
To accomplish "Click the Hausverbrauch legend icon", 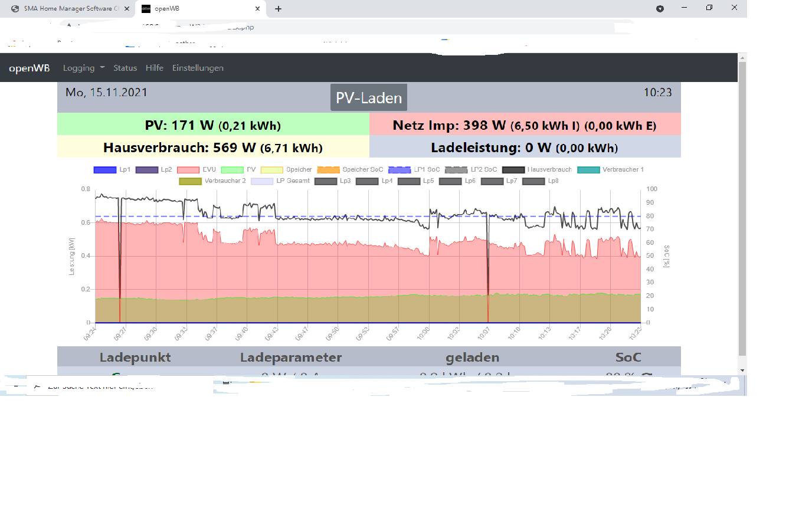I will point(513,170).
